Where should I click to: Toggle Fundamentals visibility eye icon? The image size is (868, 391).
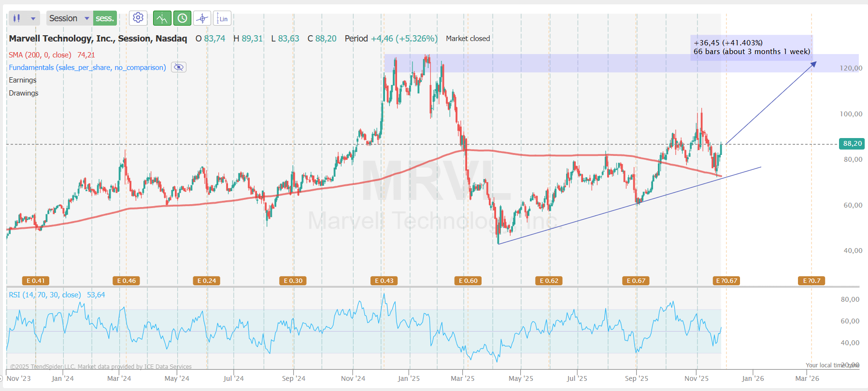point(178,67)
